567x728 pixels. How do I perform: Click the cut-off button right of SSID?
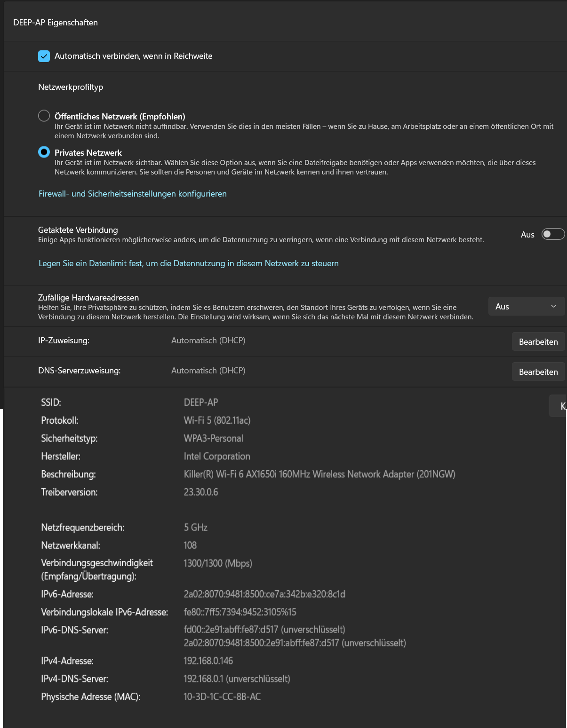click(559, 406)
